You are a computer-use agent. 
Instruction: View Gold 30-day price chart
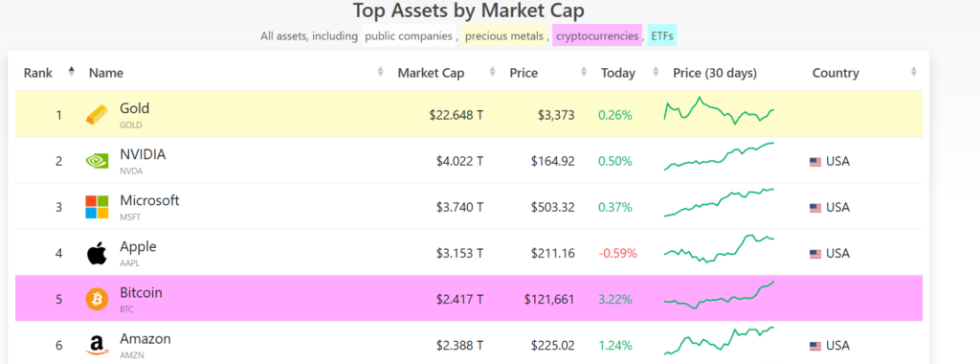[719, 111]
